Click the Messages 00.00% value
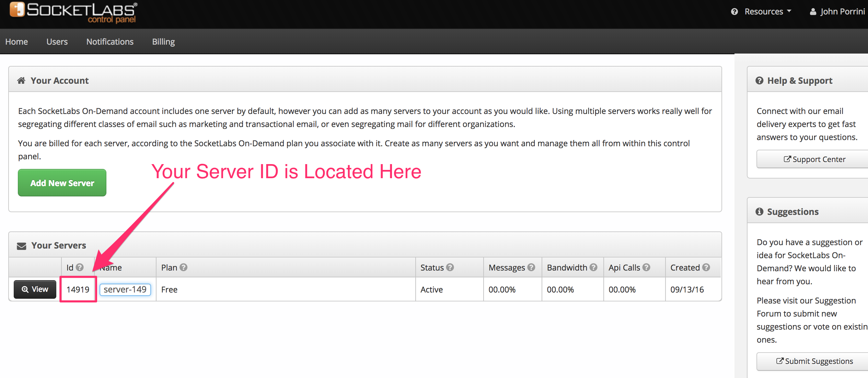868x378 pixels. tap(502, 289)
